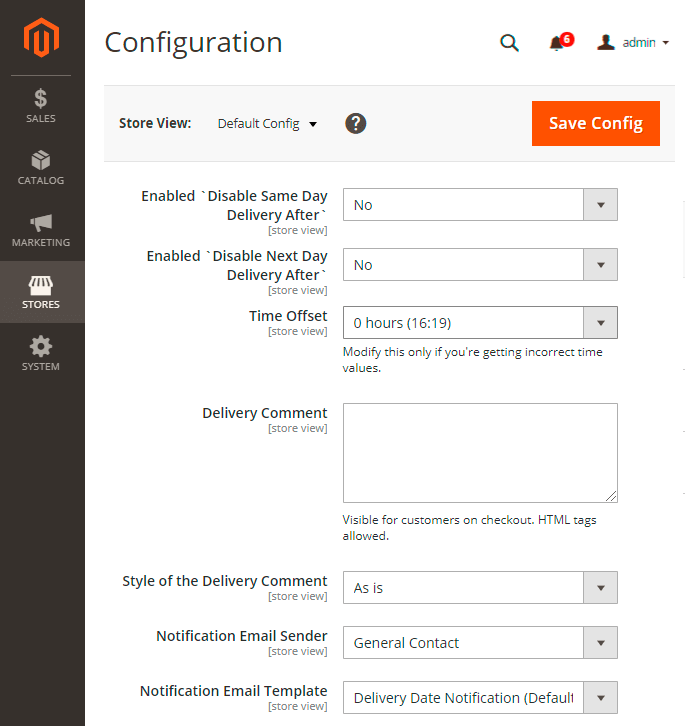The height and width of the screenshot is (726, 685).
Task: Expand the Time Offset dropdown
Action: [x=480, y=323]
